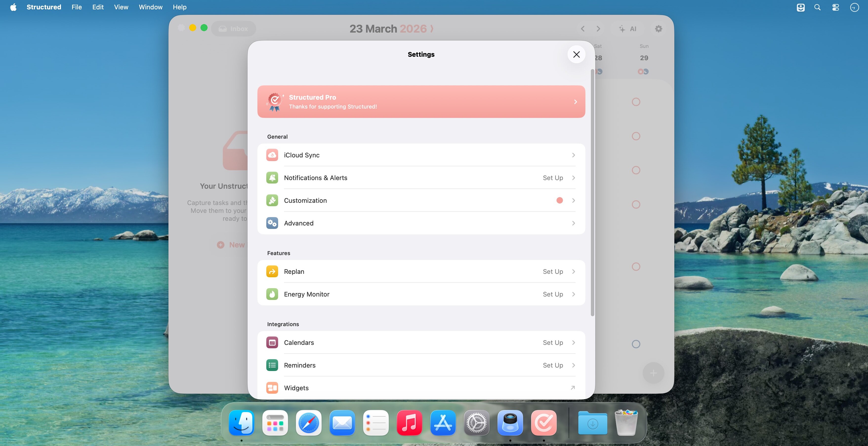
Task: Click the iCloud Sync cloud icon
Action: tap(272, 155)
